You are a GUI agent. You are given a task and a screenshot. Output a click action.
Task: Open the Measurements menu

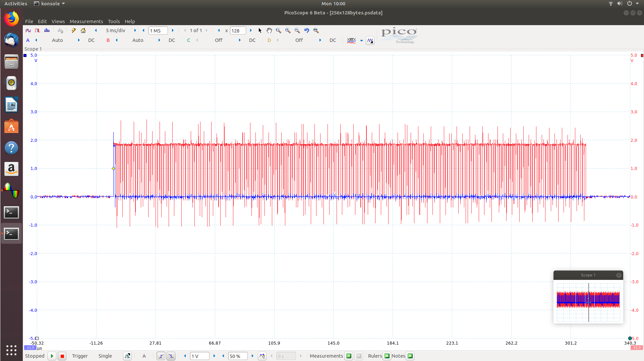86,21
